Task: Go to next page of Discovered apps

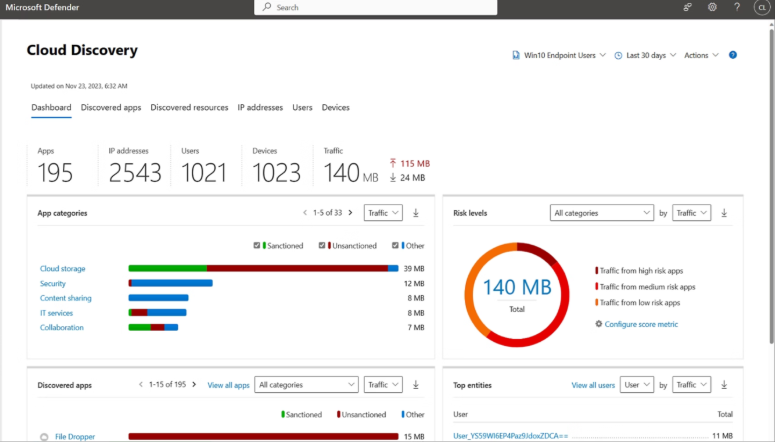Action: [194, 384]
